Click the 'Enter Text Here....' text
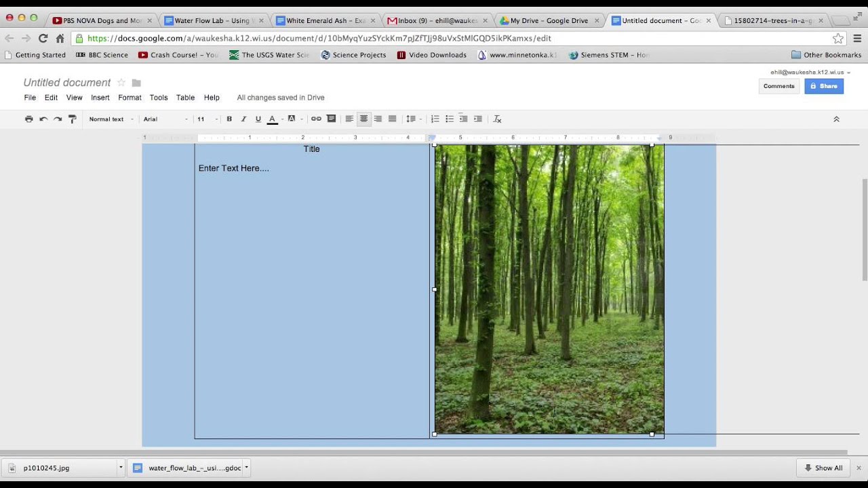The height and width of the screenshot is (488, 868). click(233, 168)
